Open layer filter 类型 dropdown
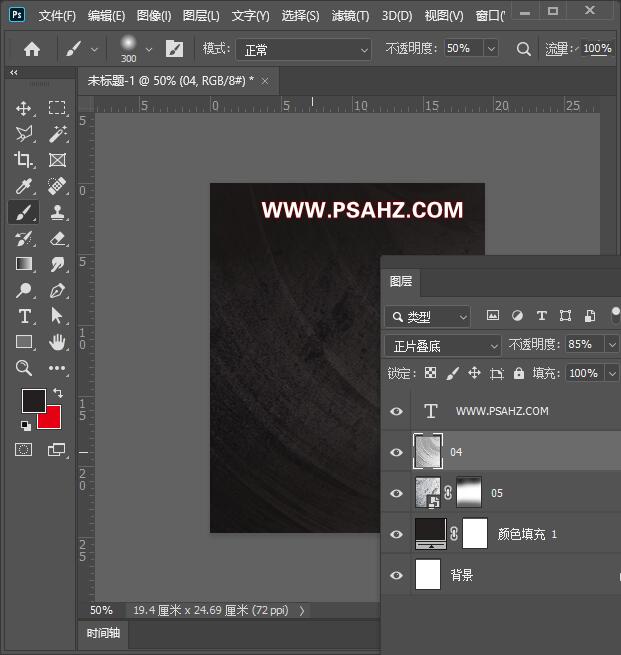This screenshot has width=621, height=655. (x=428, y=317)
